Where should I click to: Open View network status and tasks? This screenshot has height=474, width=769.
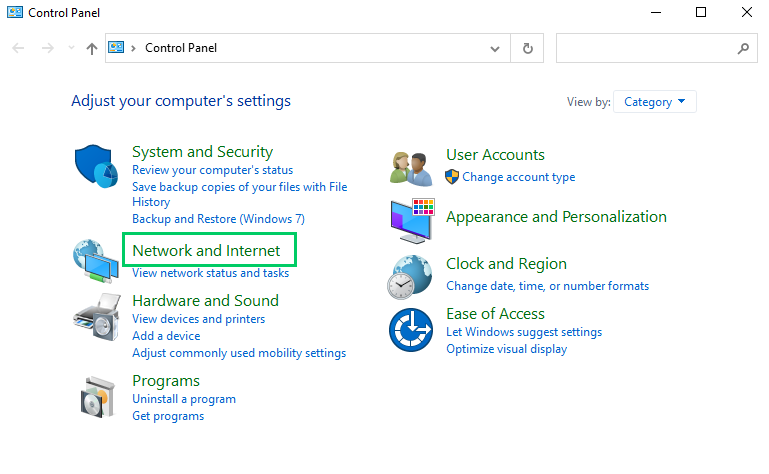click(210, 273)
